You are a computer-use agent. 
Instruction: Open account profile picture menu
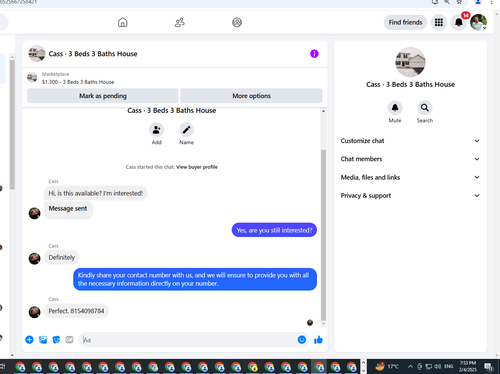478,22
